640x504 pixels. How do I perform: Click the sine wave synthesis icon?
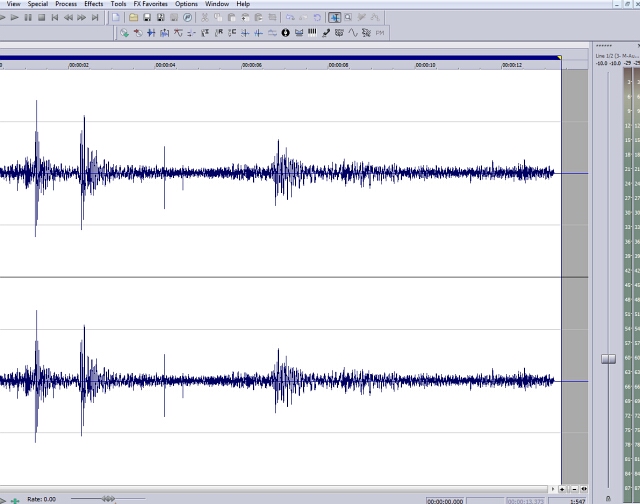tap(353, 33)
